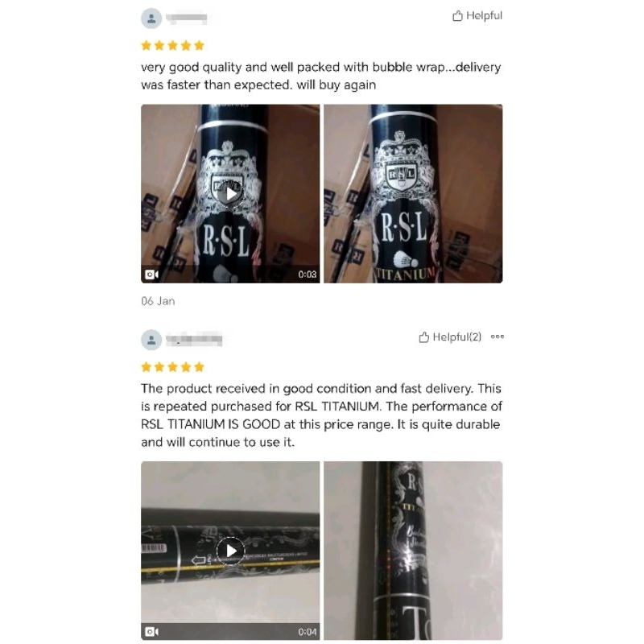Click the blurred username of first reviewer
Viewport: 644px width, 644px height.
[187, 18]
